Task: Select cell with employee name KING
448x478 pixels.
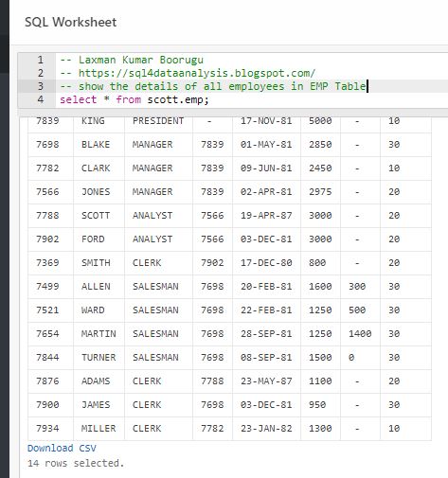Action: click(93, 121)
